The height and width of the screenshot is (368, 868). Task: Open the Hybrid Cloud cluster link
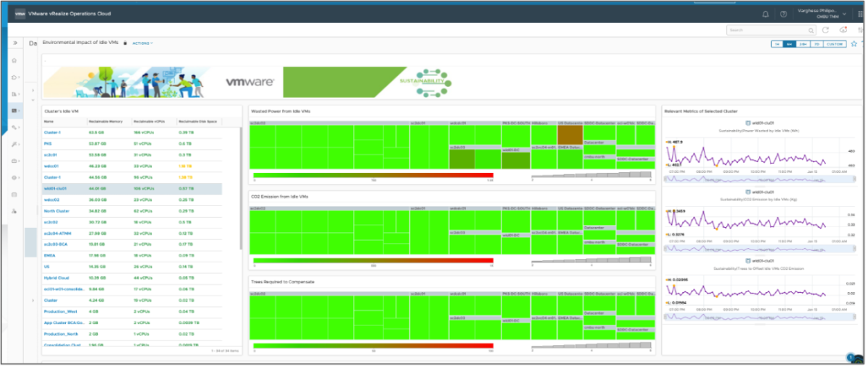pos(55,278)
